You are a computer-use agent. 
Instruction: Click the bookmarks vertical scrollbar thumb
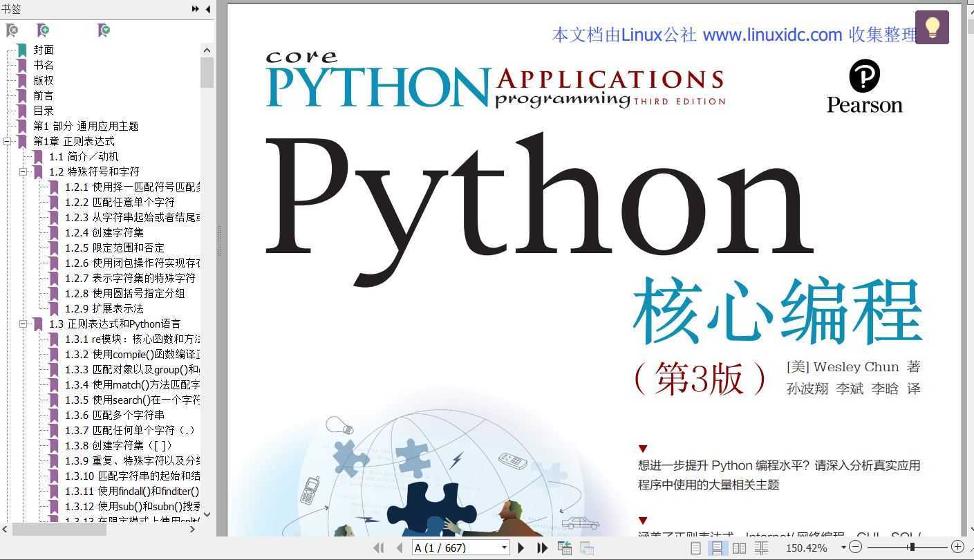207,73
